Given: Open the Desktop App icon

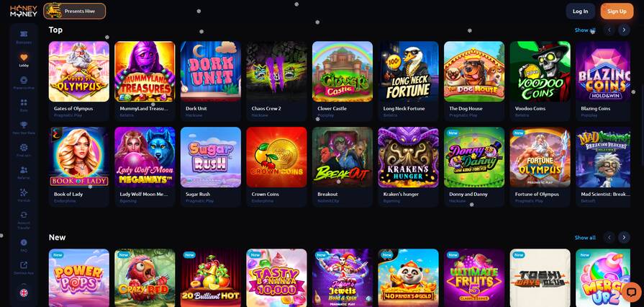Looking at the screenshot, I should [x=24, y=265].
